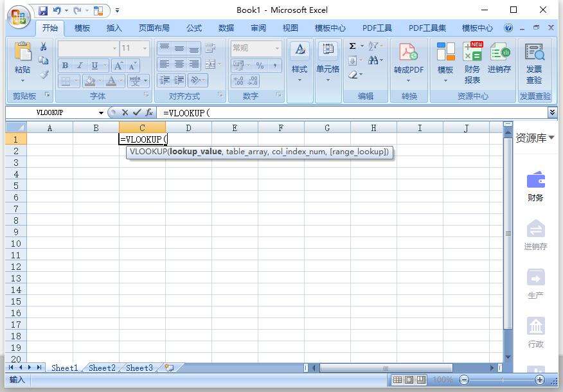This screenshot has width=563, height=392.
Task: Open the PDF工具集 tab
Action: click(427, 28)
